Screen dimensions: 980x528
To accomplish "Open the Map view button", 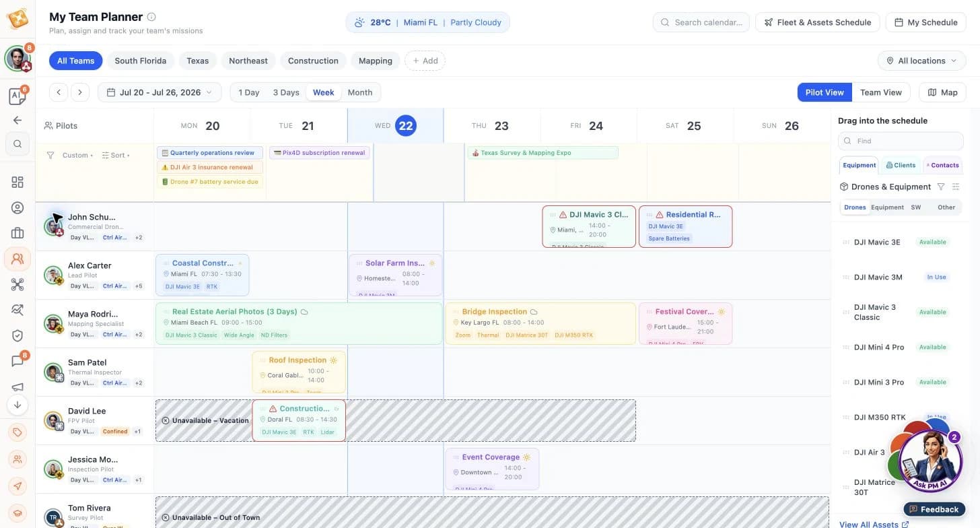I will 942,92.
